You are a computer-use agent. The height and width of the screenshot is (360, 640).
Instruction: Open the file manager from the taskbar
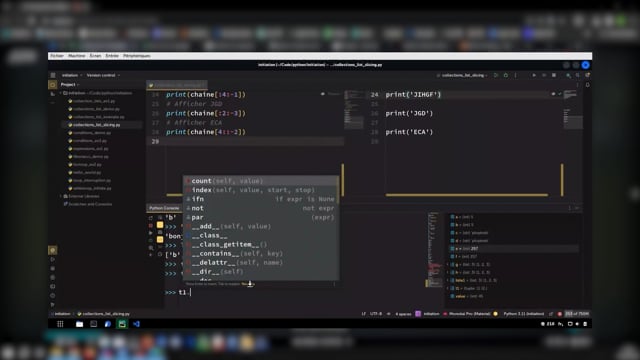pos(80,324)
